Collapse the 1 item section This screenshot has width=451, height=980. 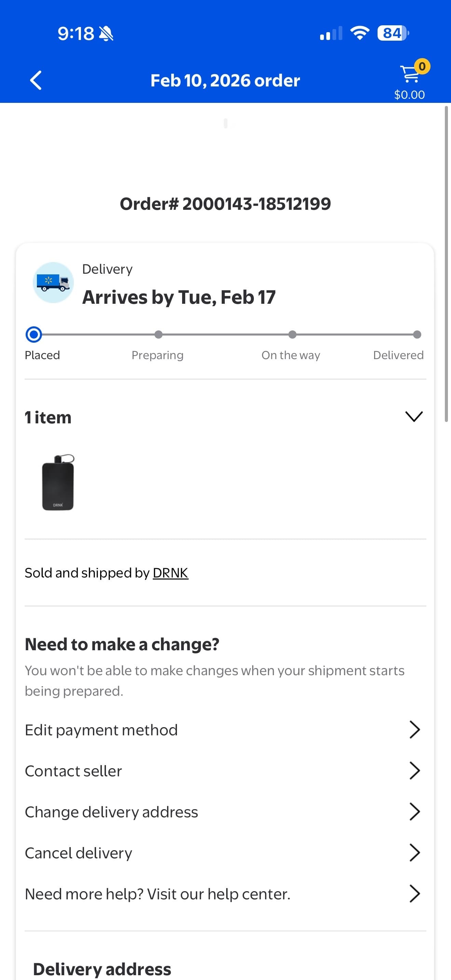click(x=414, y=416)
